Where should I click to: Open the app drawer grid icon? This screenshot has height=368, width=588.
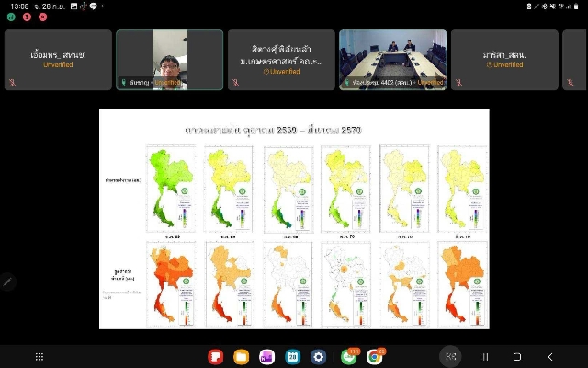40,357
